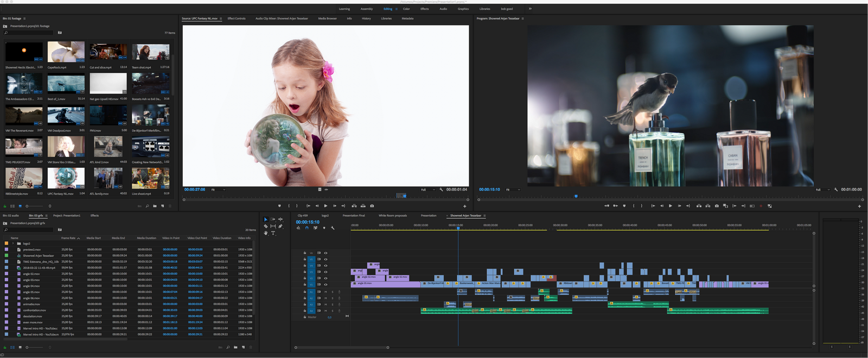
Task: Open the Presentation Final sequence tab
Action: click(354, 216)
